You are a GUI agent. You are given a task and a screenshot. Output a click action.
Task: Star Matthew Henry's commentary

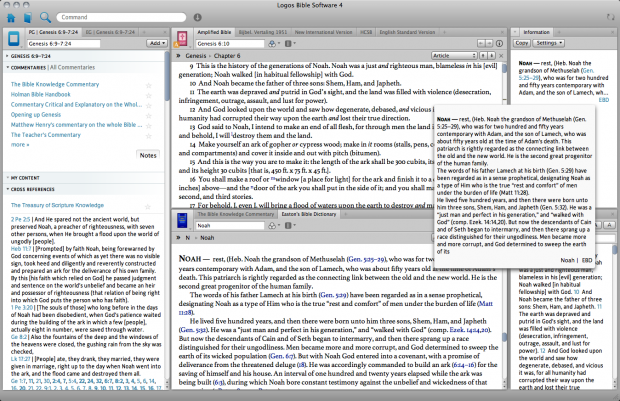[149, 126]
